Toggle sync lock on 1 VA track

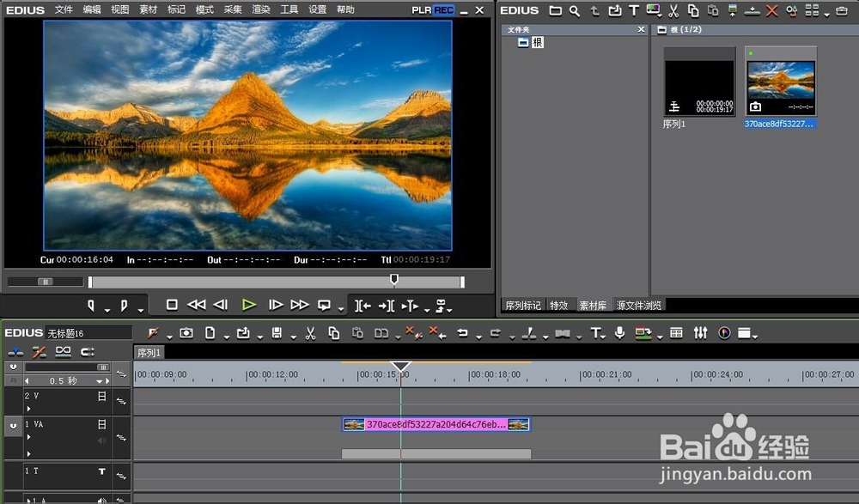(122, 438)
